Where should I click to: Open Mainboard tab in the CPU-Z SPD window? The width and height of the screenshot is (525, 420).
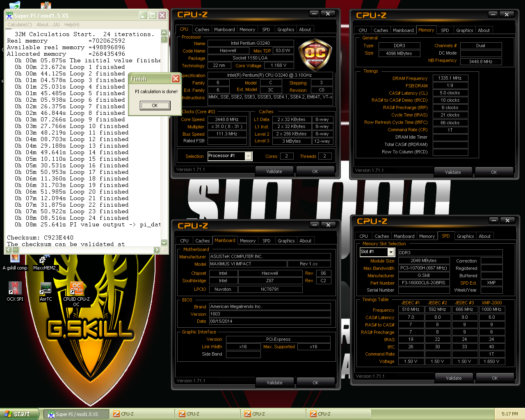pos(404,236)
